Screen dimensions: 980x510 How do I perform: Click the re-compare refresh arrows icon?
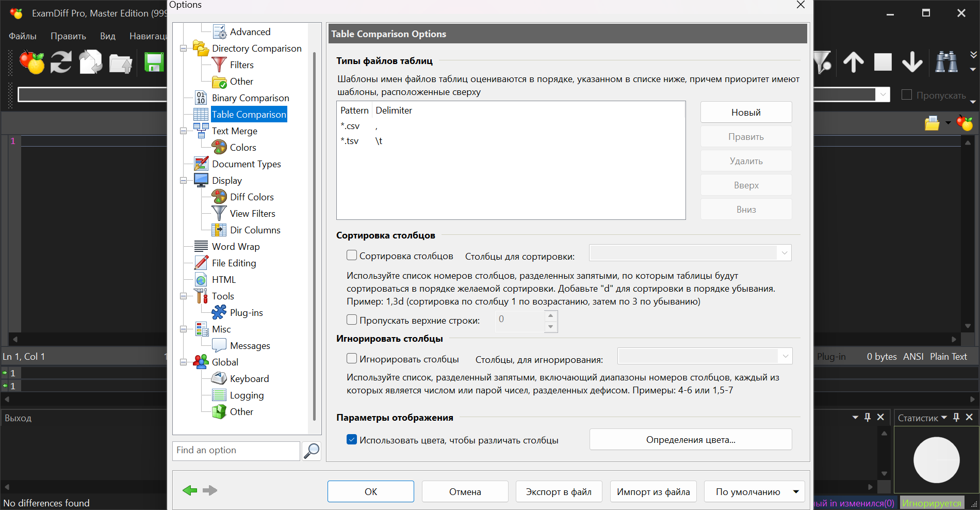[x=61, y=62]
